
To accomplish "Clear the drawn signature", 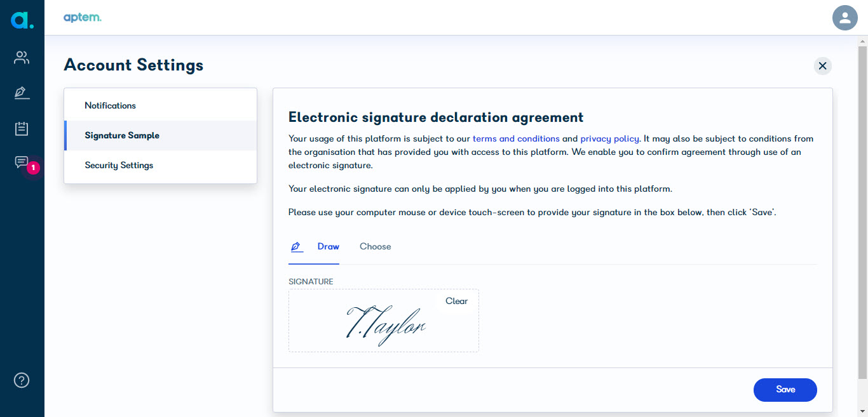I will [456, 301].
